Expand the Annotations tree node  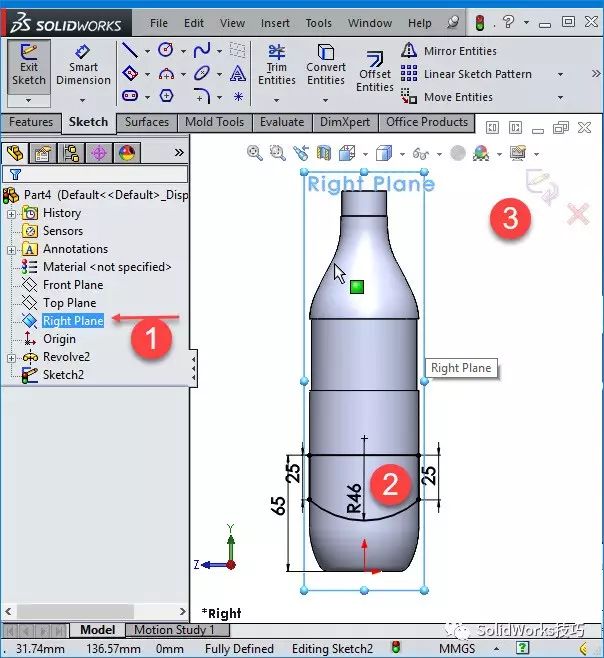pyautogui.click(x=11, y=250)
